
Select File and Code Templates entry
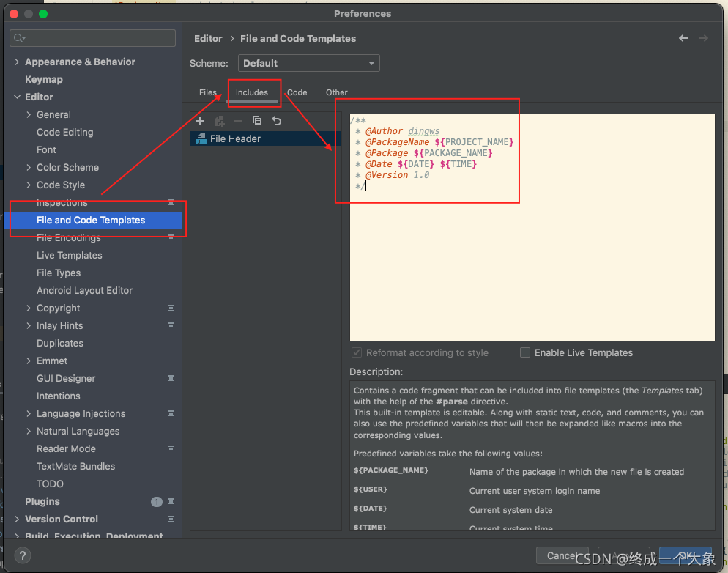pos(92,220)
